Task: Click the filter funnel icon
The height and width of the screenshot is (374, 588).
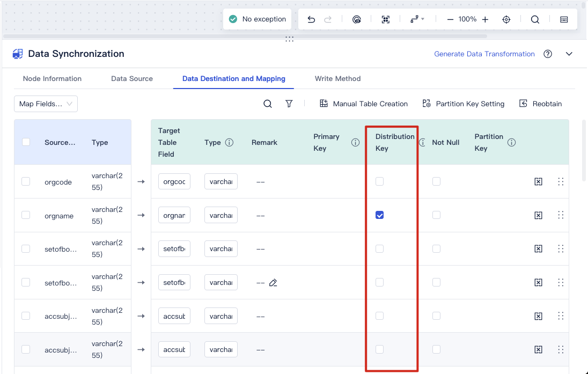Action: click(289, 104)
